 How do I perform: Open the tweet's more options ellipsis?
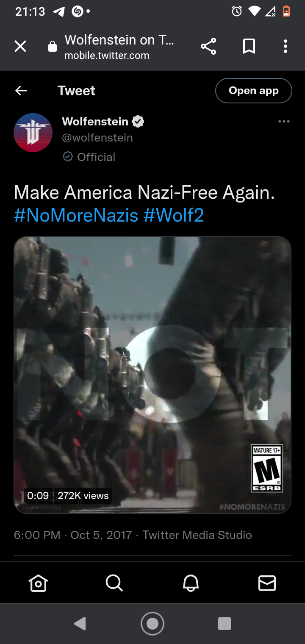284,122
